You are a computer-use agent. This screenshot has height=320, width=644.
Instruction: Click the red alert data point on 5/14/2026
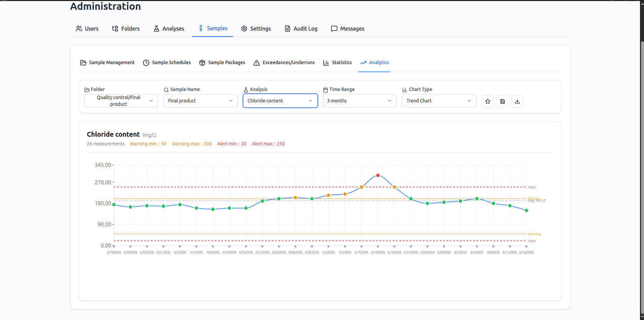[x=378, y=175]
